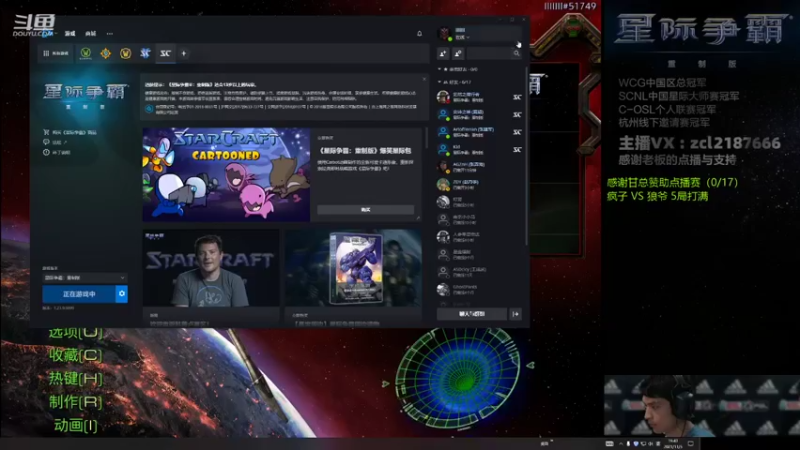Select the Kid friend entry

coord(480,149)
